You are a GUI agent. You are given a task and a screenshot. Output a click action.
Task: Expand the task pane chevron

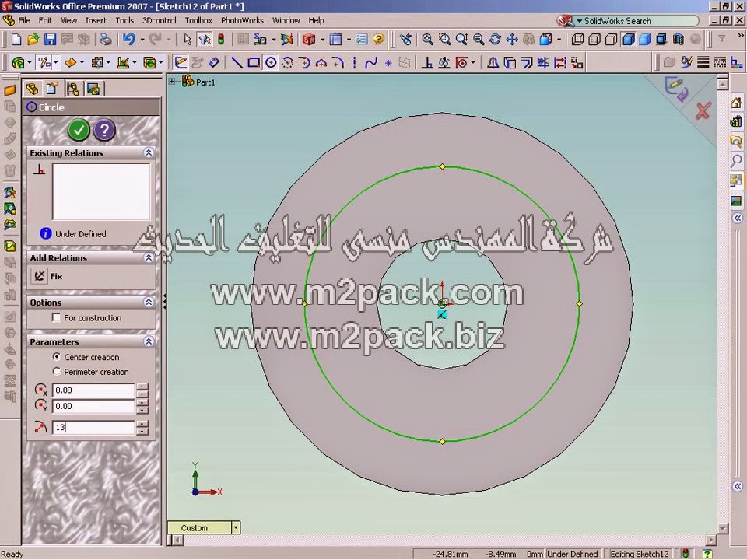click(x=737, y=219)
